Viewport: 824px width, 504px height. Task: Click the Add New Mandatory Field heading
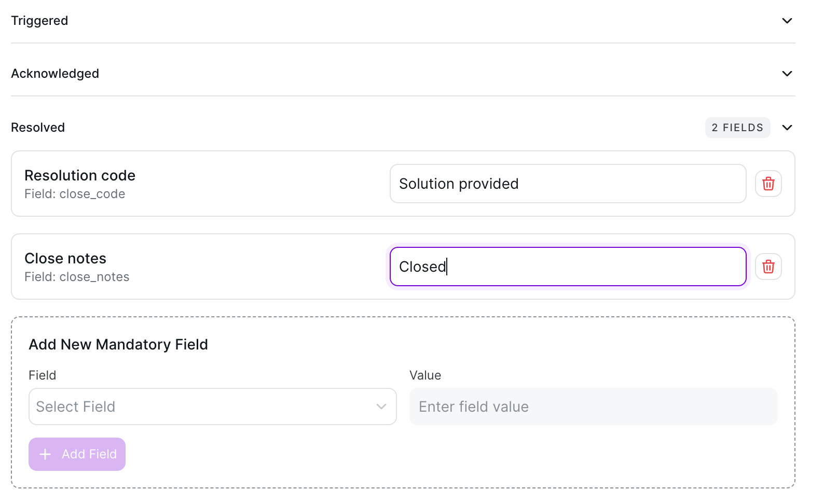click(118, 345)
